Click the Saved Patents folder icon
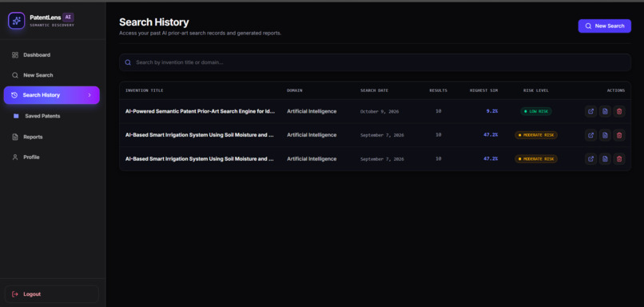This screenshot has width=644, height=307. 16,116
